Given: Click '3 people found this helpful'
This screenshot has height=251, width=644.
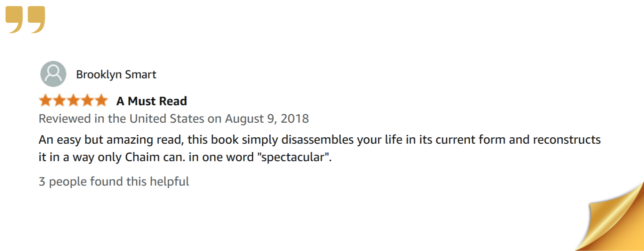Looking at the screenshot, I should coord(114,182).
